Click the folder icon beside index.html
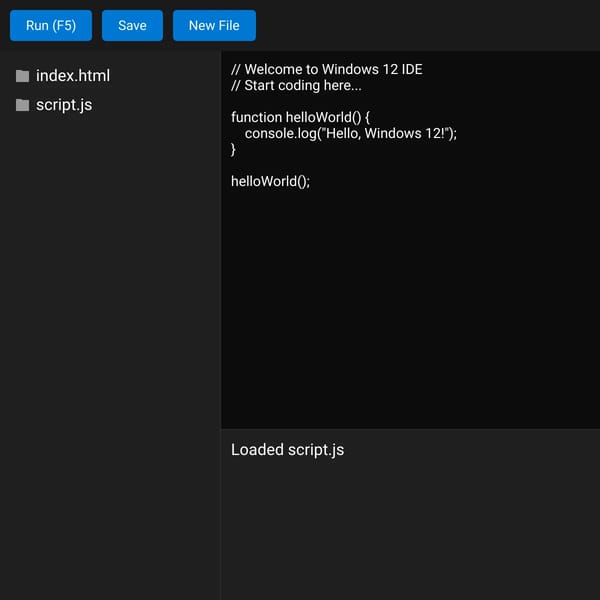The image size is (600, 600). click(x=23, y=76)
